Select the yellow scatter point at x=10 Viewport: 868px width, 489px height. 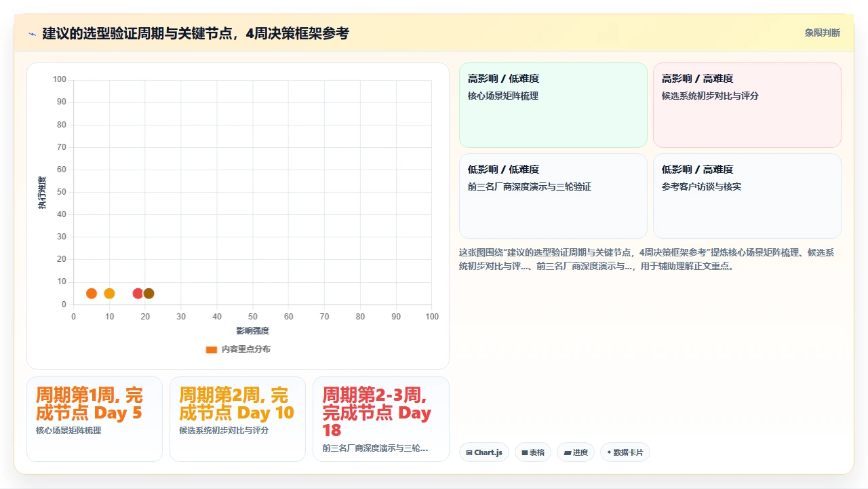[x=109, y=294]
